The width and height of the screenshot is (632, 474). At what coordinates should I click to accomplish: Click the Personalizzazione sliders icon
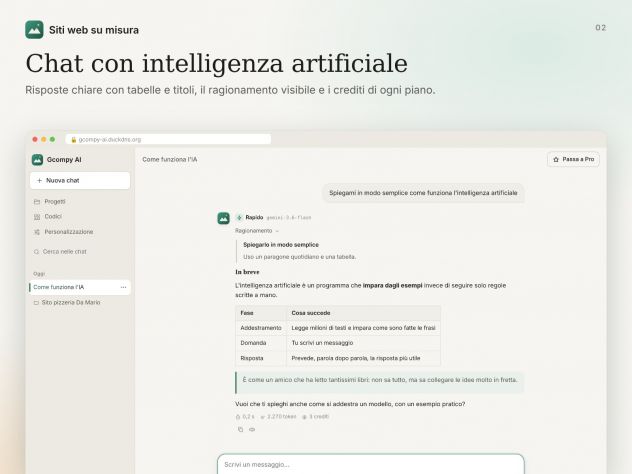click(x=37, y=232)
